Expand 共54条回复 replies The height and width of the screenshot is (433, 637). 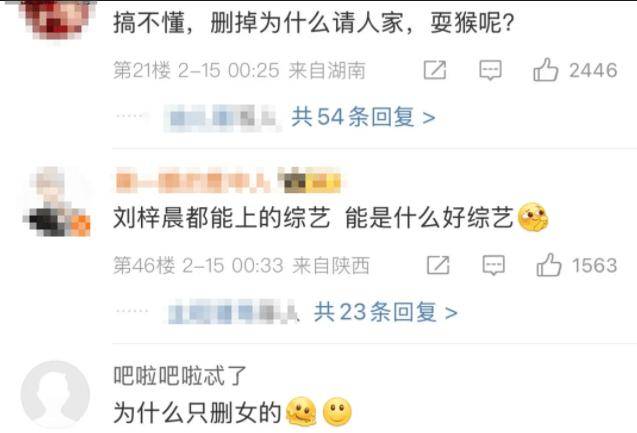pos(363,117)
